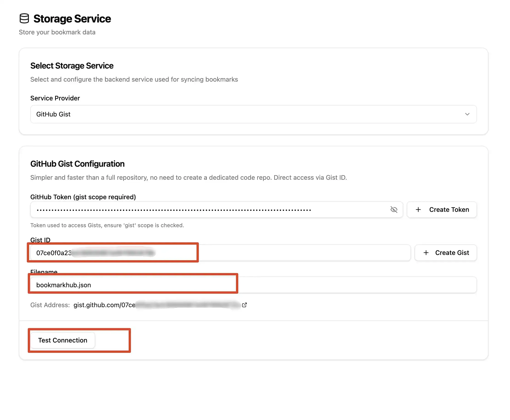Click the Service Provider label
The width and height of the screenshot is (510, 420).
55,98
